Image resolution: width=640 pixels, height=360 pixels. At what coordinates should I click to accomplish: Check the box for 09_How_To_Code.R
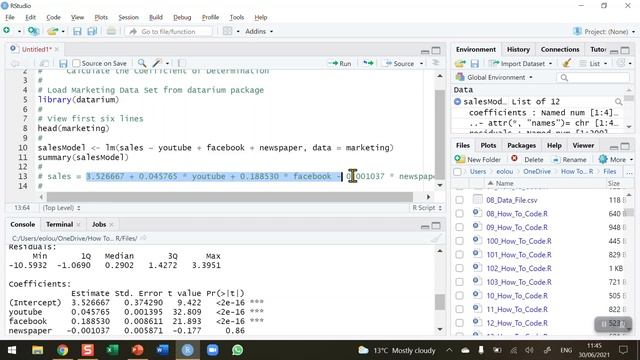460,227
